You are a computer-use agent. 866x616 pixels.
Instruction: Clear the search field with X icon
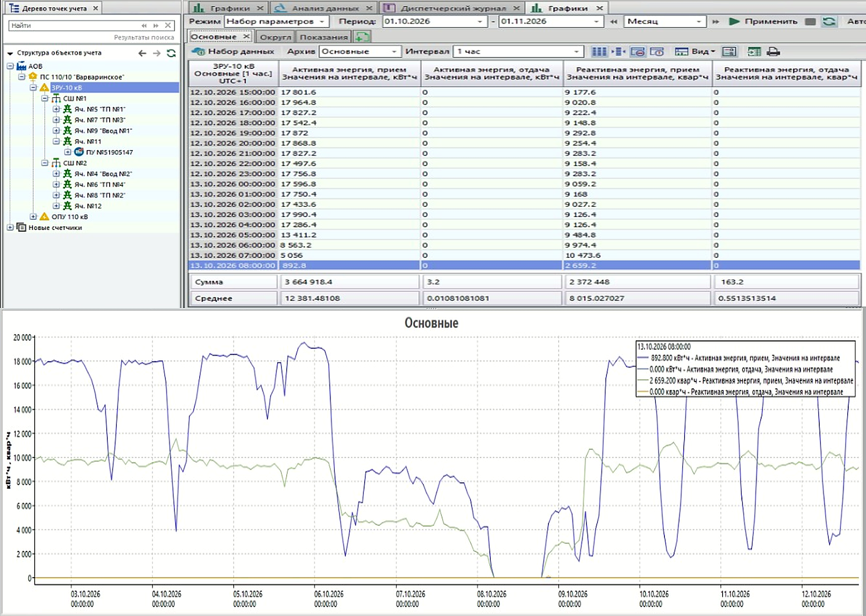click(x=168, y=26)
